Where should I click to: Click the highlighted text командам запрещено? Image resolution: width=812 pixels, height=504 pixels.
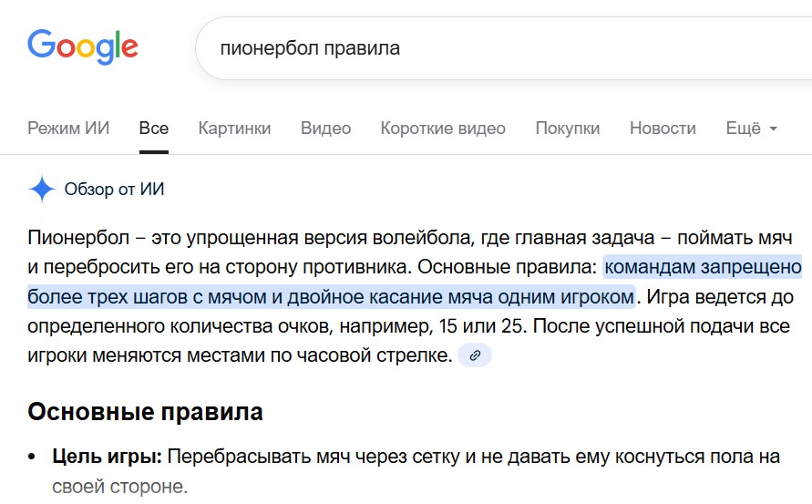click(x=703, y=267)
